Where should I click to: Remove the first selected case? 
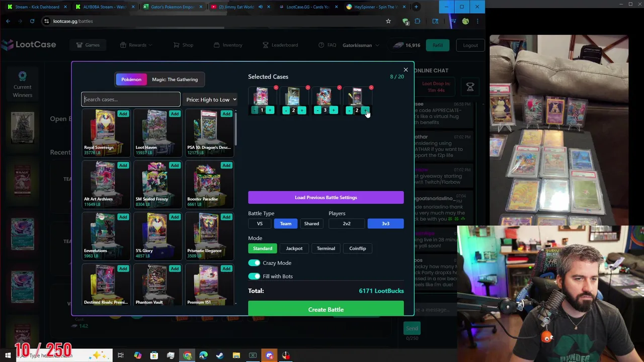click(x=276, y=88)
